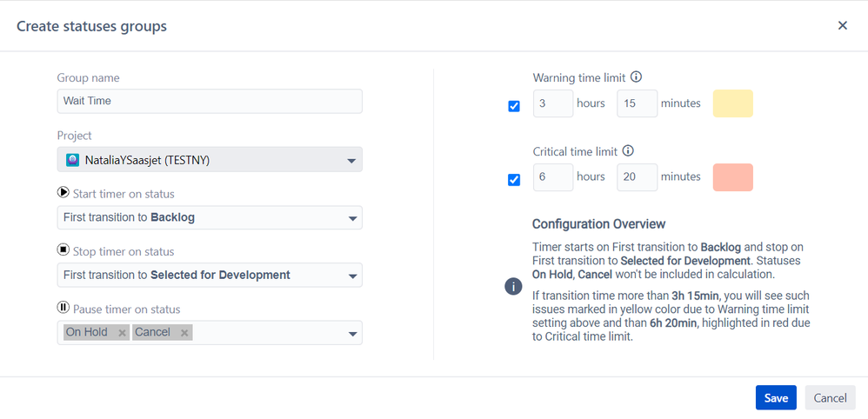Remove the Cancel status tag
The height and width of the screenshot is (419, 868).
[184, 333]
